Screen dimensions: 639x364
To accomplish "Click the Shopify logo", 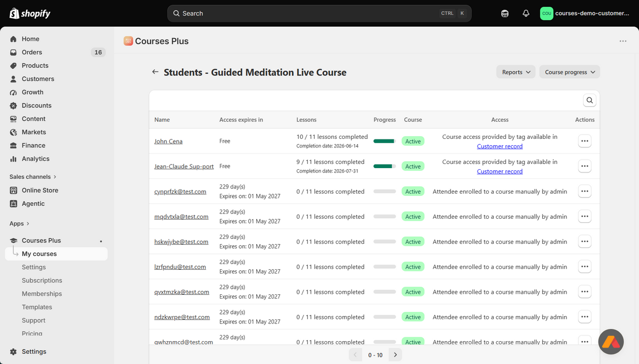I will [30, 13].
